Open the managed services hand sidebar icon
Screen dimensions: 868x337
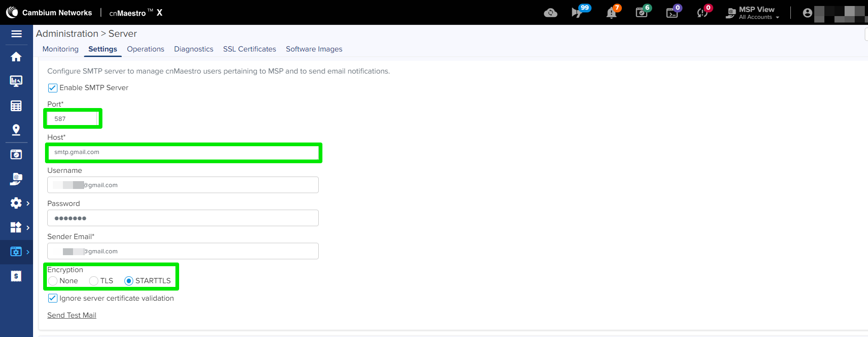click(16, 179)
